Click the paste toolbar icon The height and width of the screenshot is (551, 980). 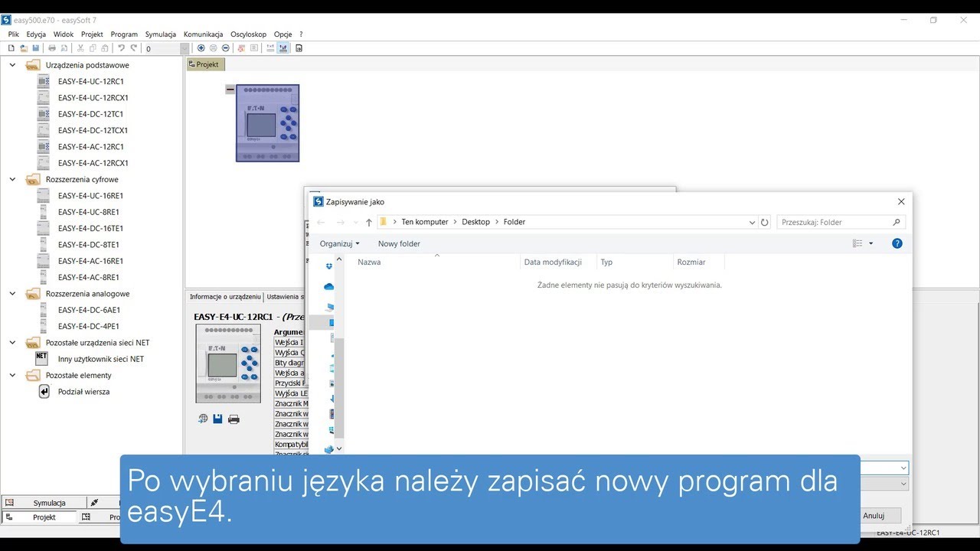(105, 48)
